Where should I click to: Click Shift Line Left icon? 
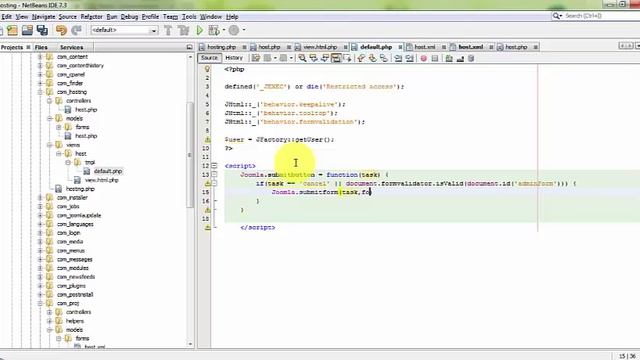pos(398,58)
